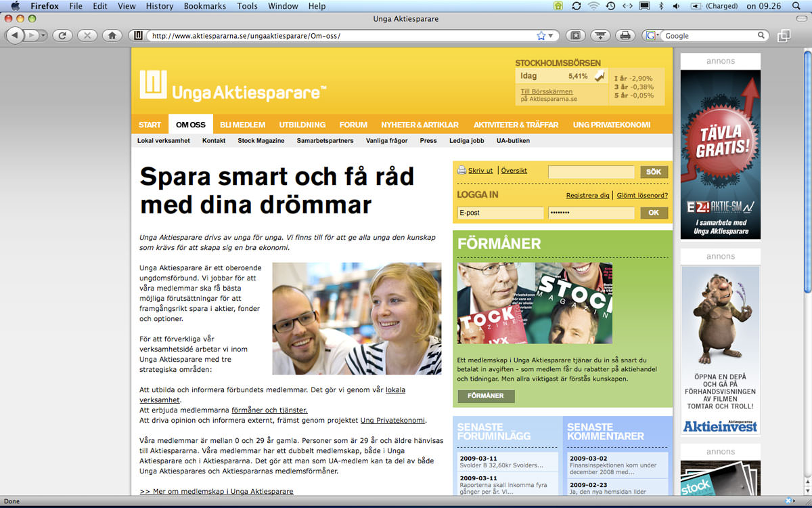Open the File menu
This screenshot has width=812, height=508.
[76, 6]
